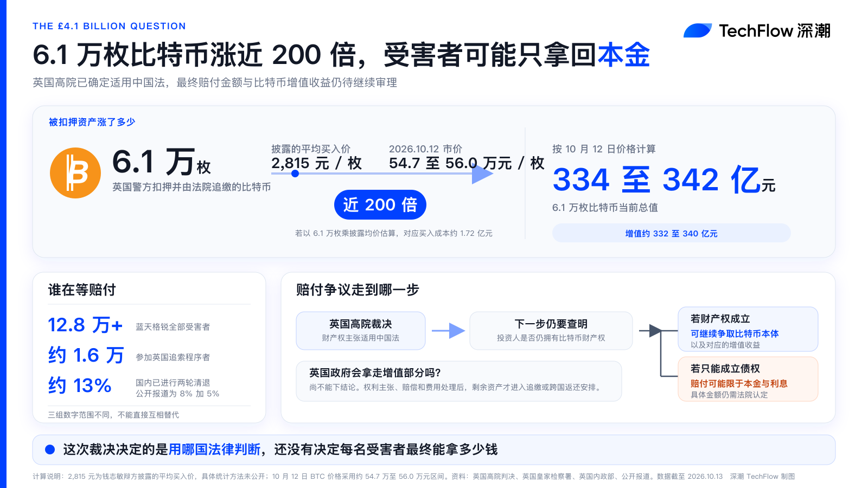Click the 尚不能下结论 explanation line
The width and height of the screenshot is (868, 488).
(x=456, y=387)
